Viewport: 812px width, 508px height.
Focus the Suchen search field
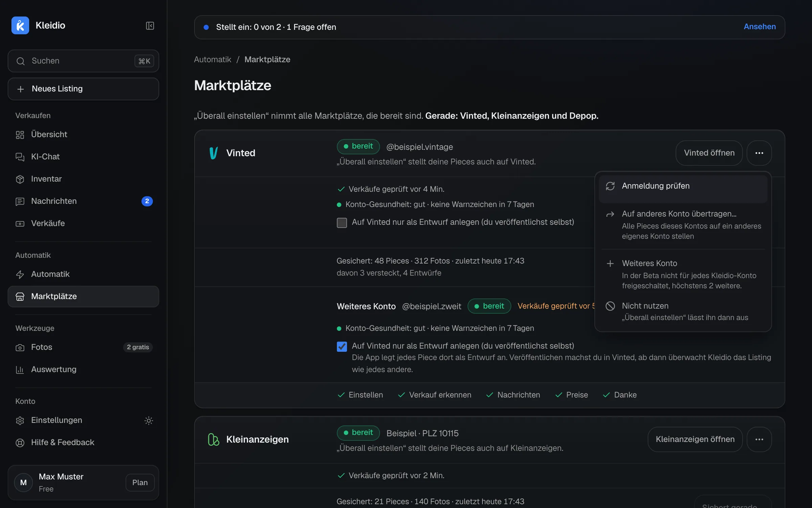[83, 61]
